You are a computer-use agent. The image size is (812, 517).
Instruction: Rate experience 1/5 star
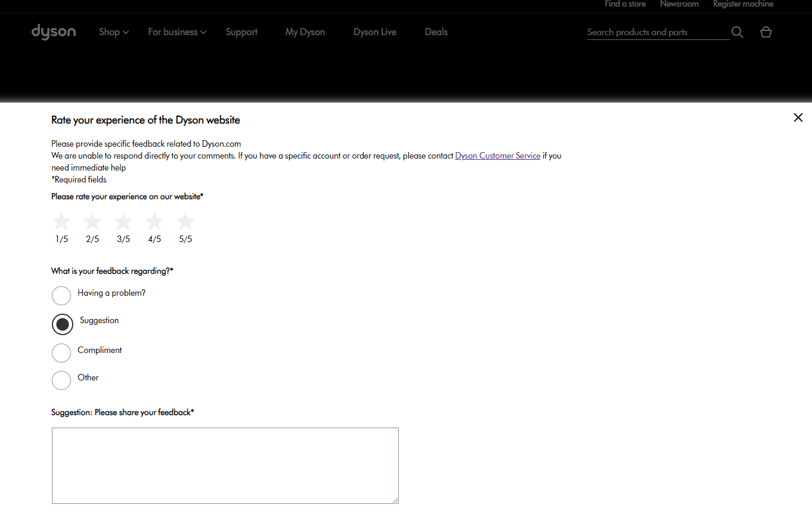(61, 222)
